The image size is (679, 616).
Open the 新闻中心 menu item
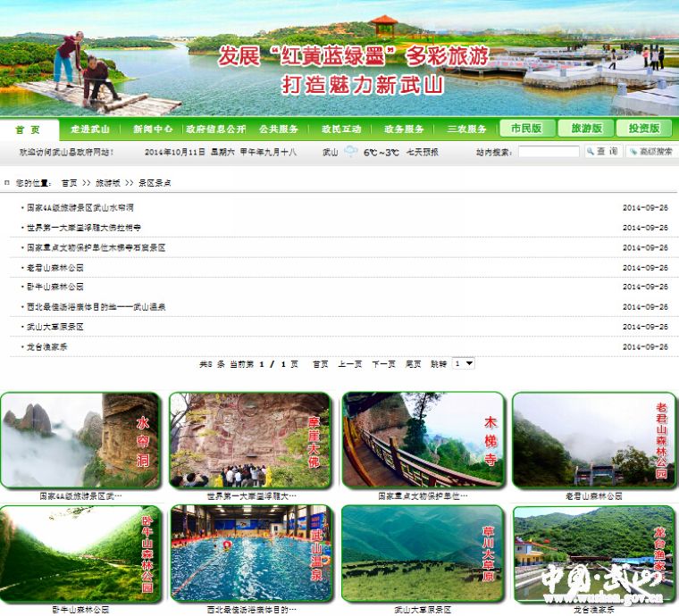pos(153,129)
